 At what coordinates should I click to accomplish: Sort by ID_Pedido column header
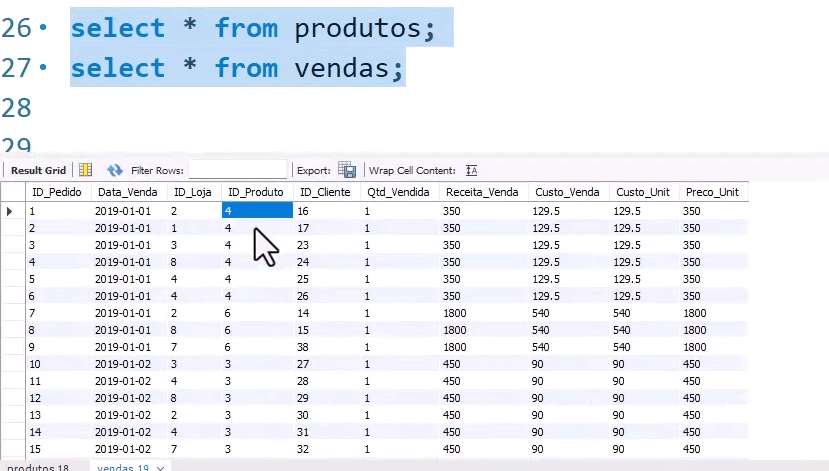pyautogui.click(x=57, y=192)
